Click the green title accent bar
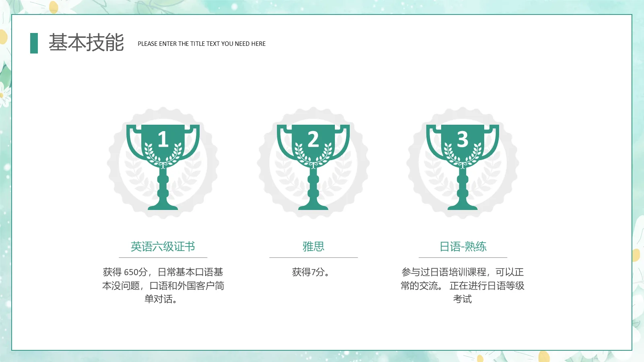644x362 pixels. (34, 43)
